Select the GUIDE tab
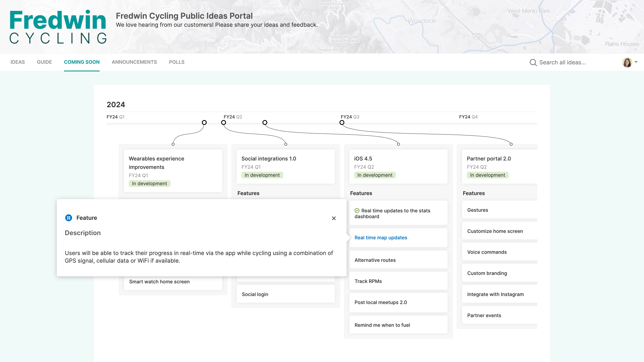Image resolution: width=644 pixels, height=362 pixels. [x=44, y=62]
